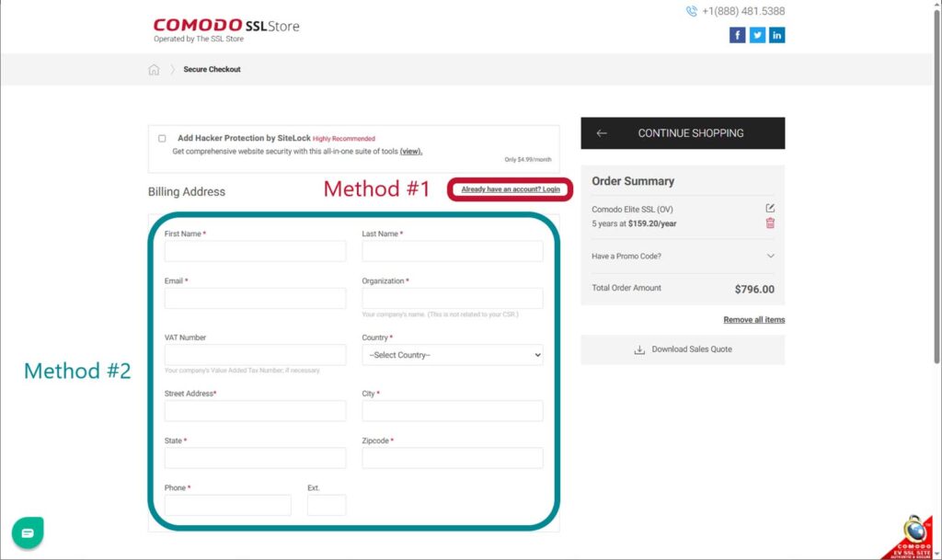This screenshot has height=560, width=942.
Task: Click Remove all items link
Action: 754,320
